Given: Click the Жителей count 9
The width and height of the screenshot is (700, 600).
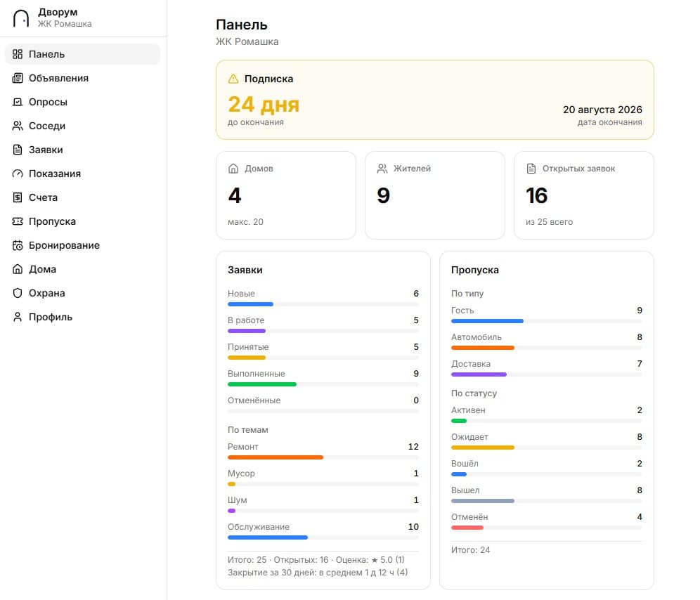Looking at the screenshot, I should [x=384, y=195].
